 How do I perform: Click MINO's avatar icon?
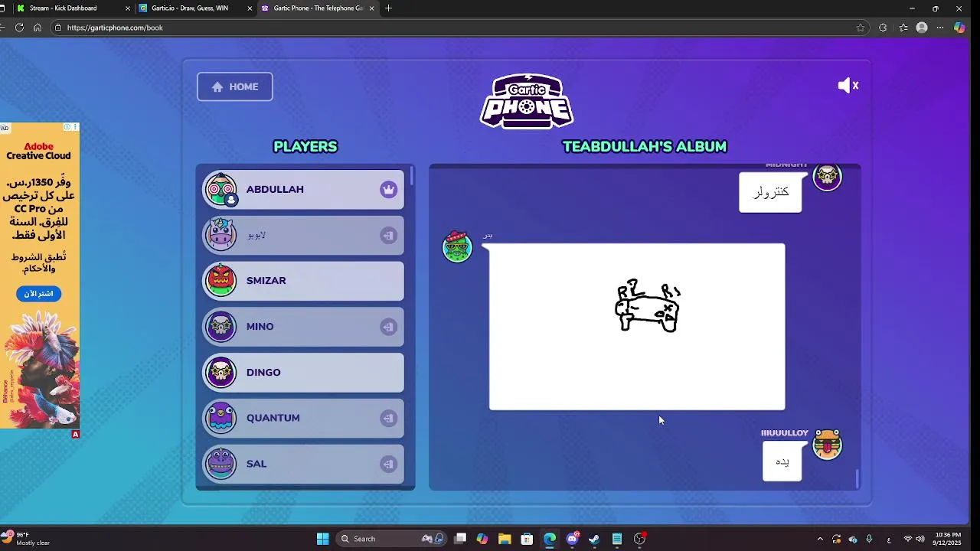tap(221, 327)
